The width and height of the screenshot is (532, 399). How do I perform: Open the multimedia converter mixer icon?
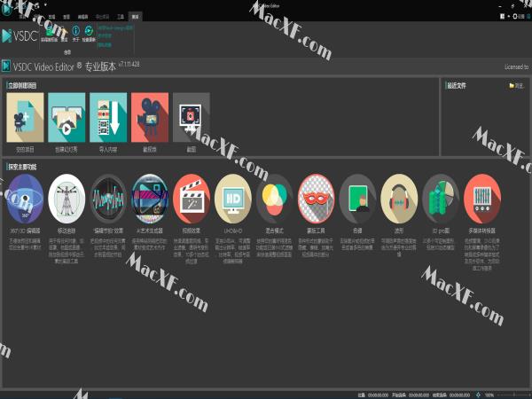(482, 199)
